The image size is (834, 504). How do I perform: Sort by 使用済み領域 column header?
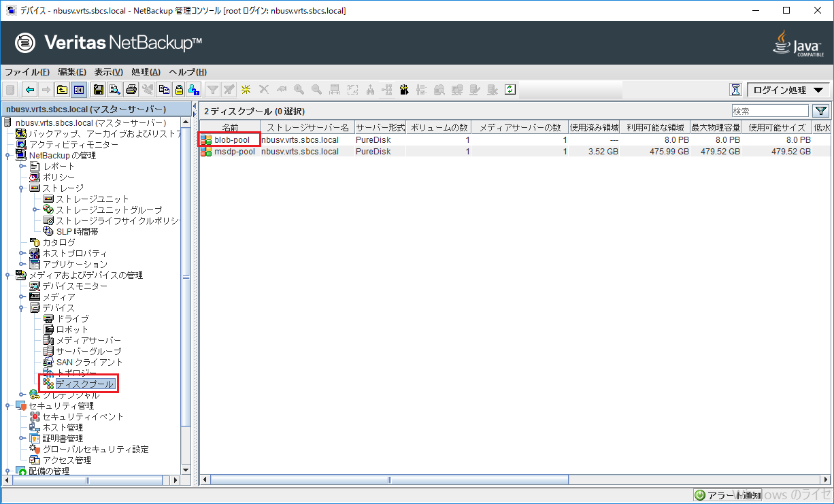(x=594, y=127)
